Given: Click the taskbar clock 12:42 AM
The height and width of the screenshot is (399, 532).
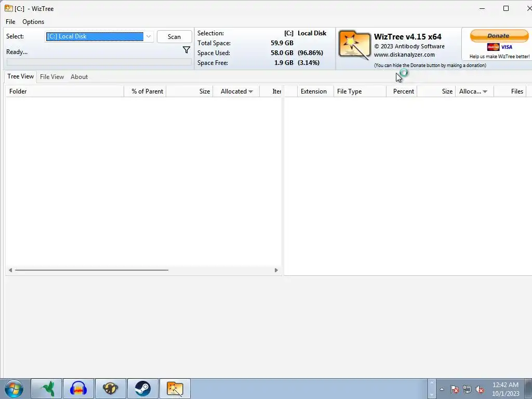Looking at the screenshot, I should pyautogui.click(x=505, y=385).
